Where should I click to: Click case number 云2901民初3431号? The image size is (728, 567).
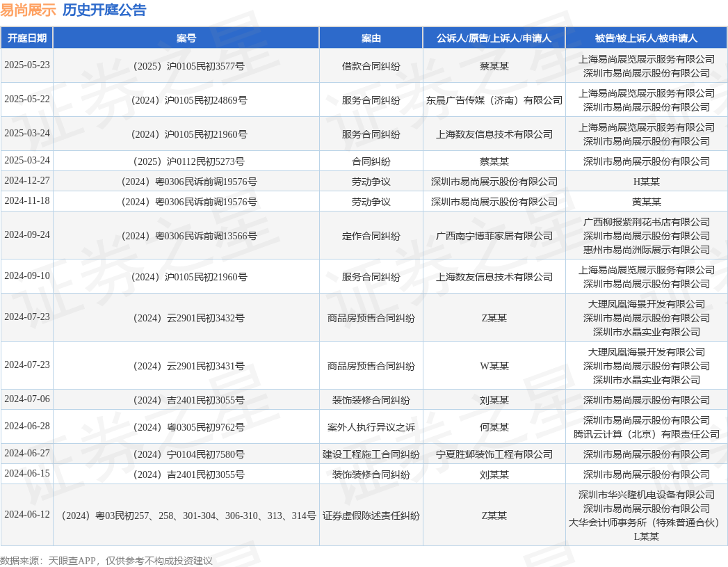[x=186, y=366]
